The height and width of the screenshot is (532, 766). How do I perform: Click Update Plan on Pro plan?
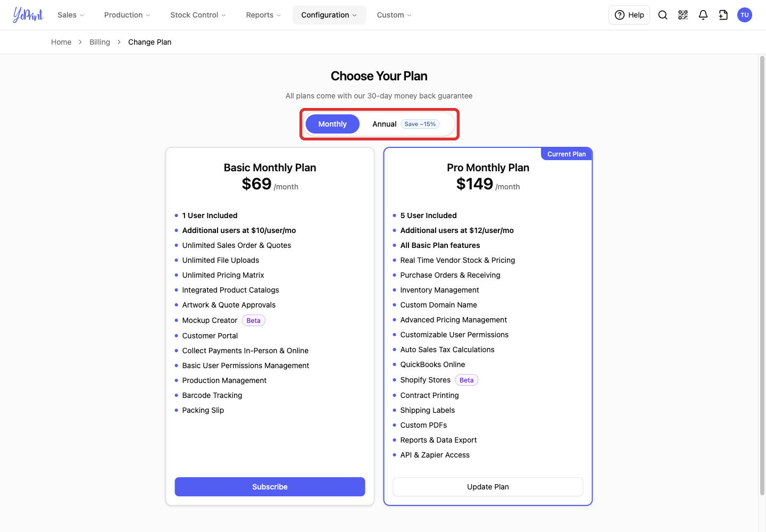[x=488, y=487]
